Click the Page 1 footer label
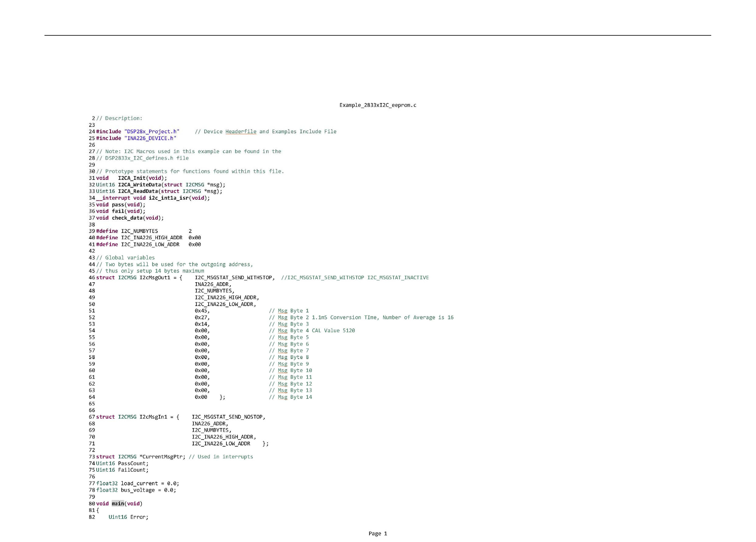The image size is (756, 542). tap(378, 533)
